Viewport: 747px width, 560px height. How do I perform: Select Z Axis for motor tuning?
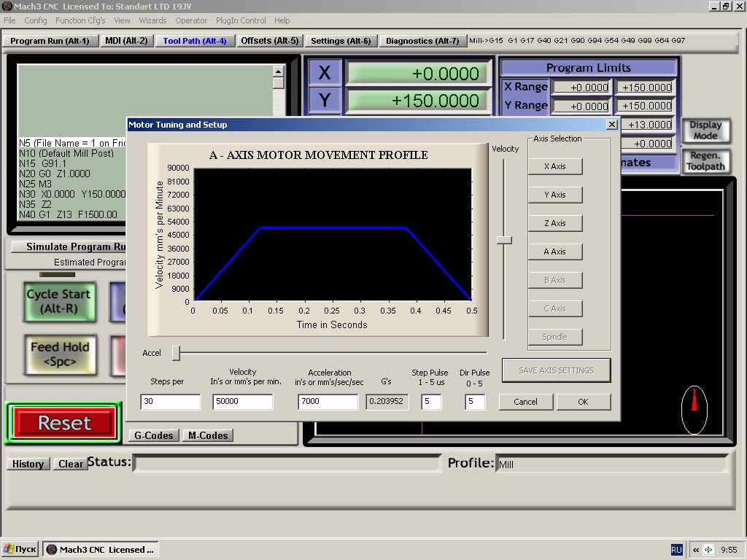(554, 223)
